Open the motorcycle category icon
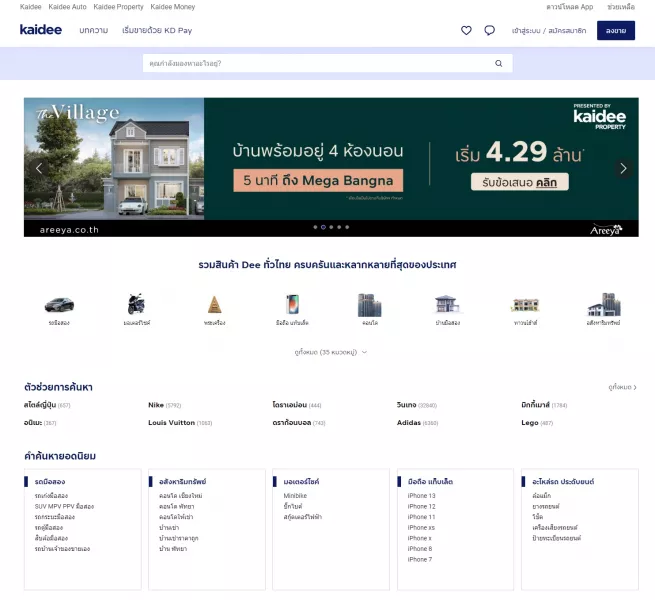Screen dimensions: 655x600 [x=137, y=304]
